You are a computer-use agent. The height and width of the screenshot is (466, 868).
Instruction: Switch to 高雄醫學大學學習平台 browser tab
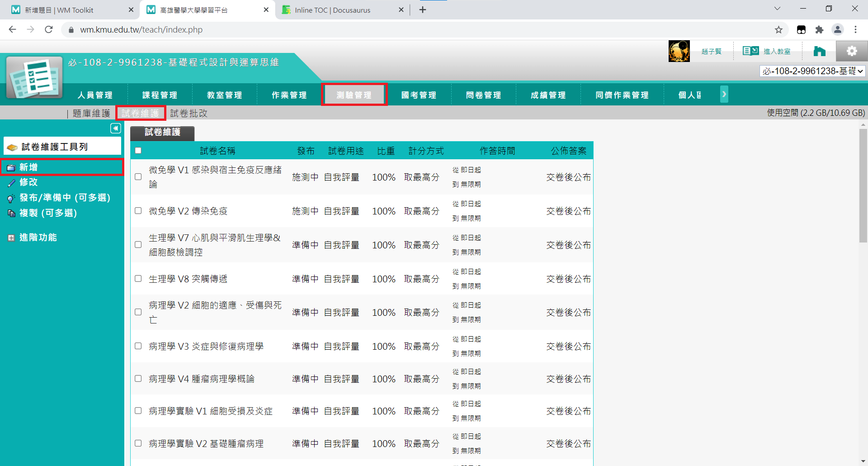[207, 10]
